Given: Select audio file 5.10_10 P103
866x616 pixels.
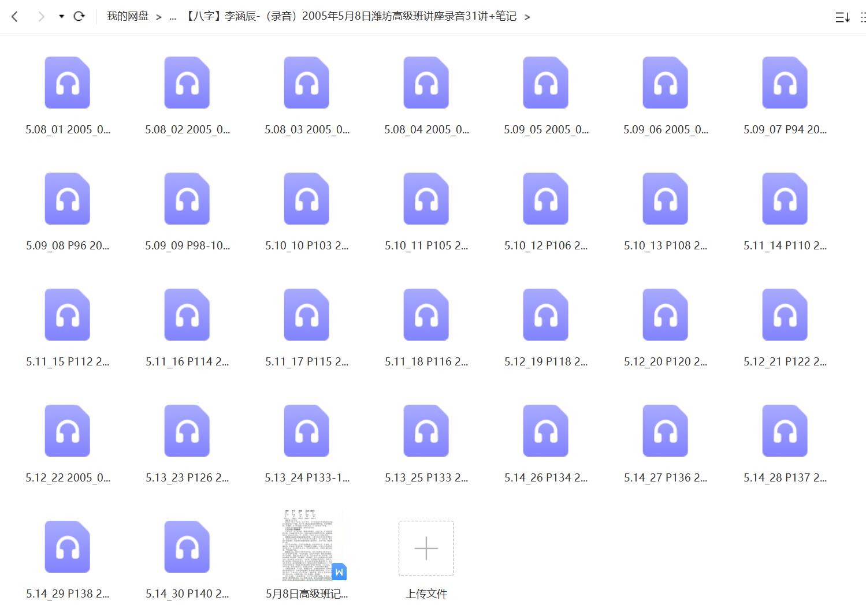Looking at the screenshot, I should (307, 199).
